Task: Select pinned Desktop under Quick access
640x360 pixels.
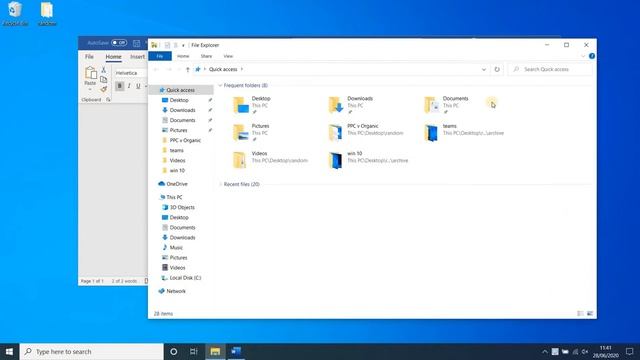Action: point(179,100)
